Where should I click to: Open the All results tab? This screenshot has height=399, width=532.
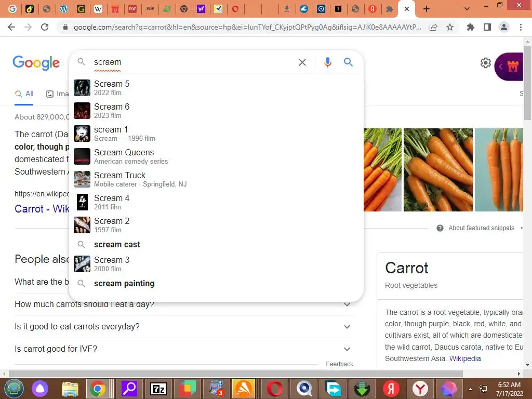click(x=24, y=94)
